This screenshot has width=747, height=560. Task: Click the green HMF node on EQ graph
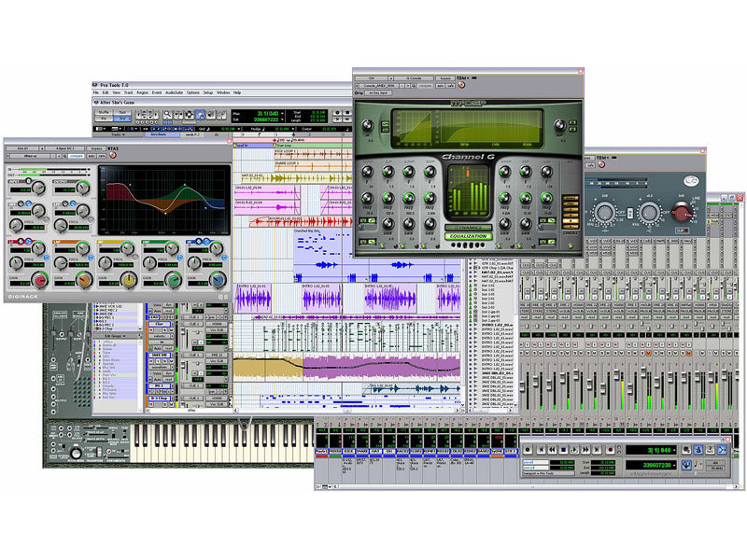coord(184,185)
